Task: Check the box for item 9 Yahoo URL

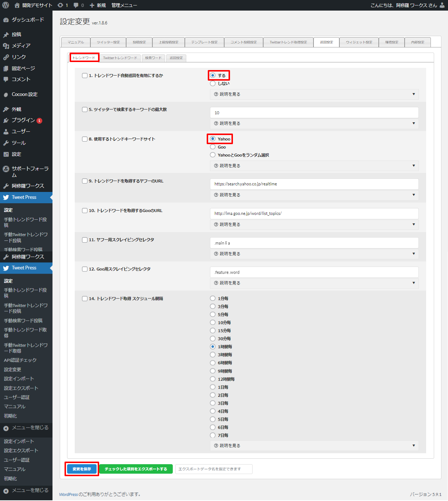Action: coord(85,181)
